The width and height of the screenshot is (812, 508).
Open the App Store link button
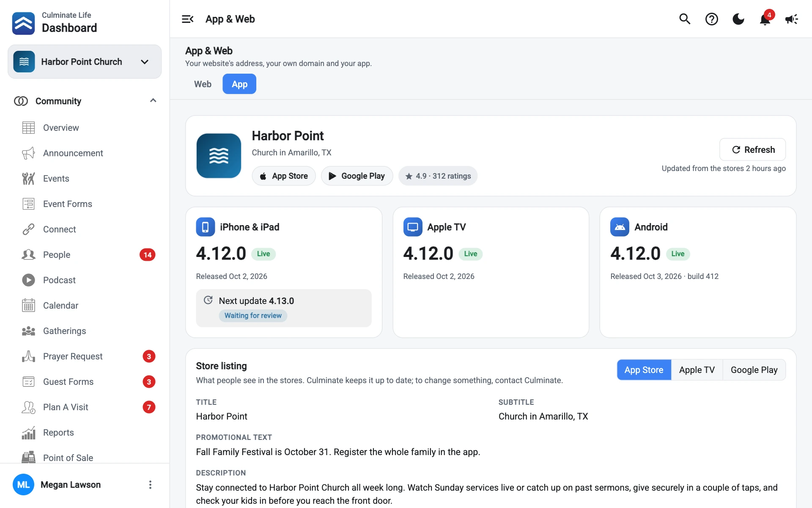pos(284,176)
